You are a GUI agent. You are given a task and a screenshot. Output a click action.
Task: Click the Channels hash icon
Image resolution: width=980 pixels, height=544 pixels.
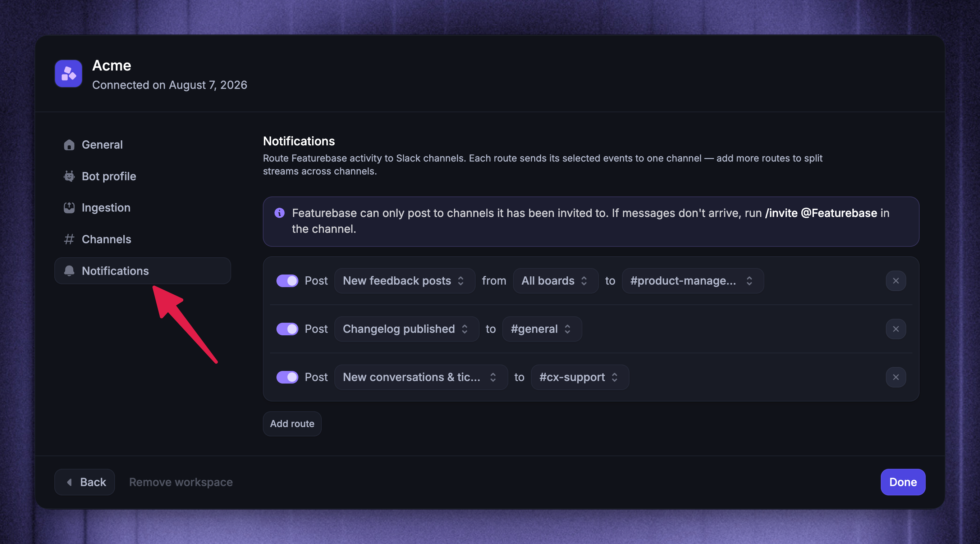coord(69,239)
